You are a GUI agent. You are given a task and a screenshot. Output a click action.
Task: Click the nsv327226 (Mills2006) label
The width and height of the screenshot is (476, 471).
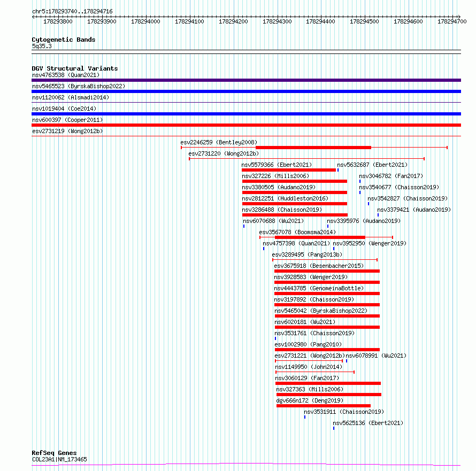(275, 176)
